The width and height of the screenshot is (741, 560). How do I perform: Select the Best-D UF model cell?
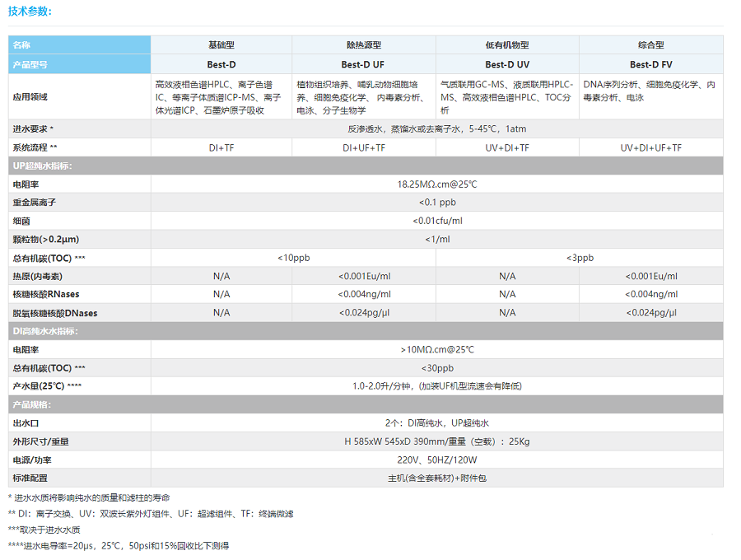pos(363,64)
